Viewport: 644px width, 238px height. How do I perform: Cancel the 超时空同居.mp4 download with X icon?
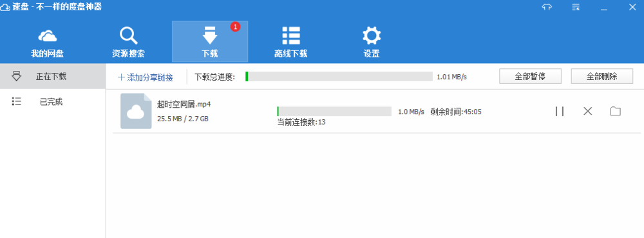[x=588, y=111]
